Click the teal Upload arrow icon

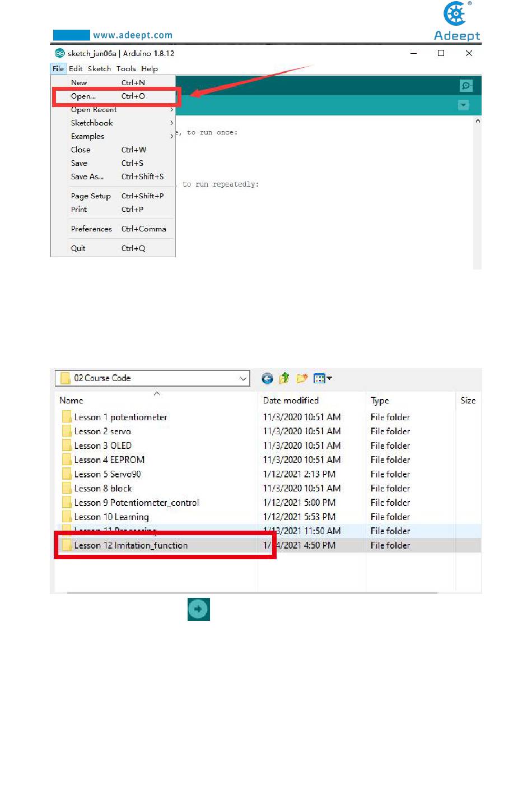click(x=199, y=609)
